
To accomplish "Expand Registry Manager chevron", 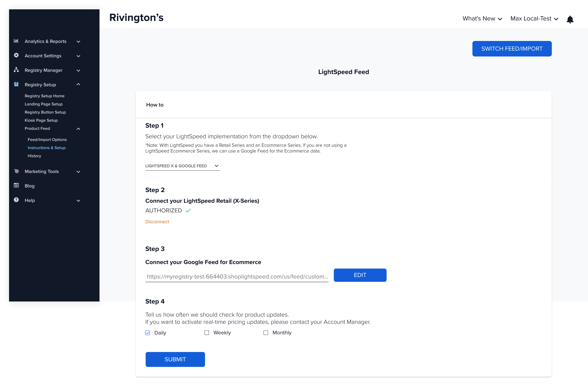I will pyautogui.click(x=78, y=70).
